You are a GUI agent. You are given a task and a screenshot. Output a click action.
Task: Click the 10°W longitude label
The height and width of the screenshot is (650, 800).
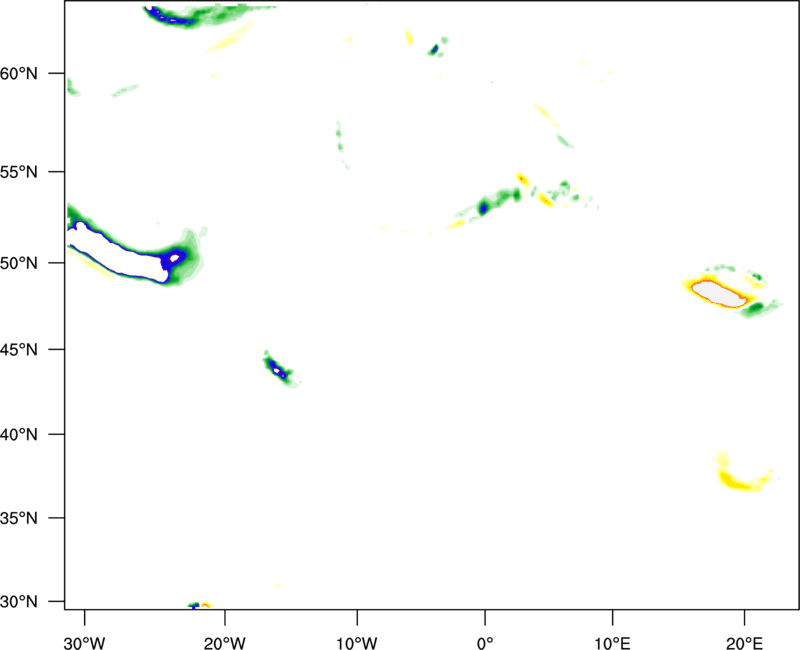pos(357,643)
